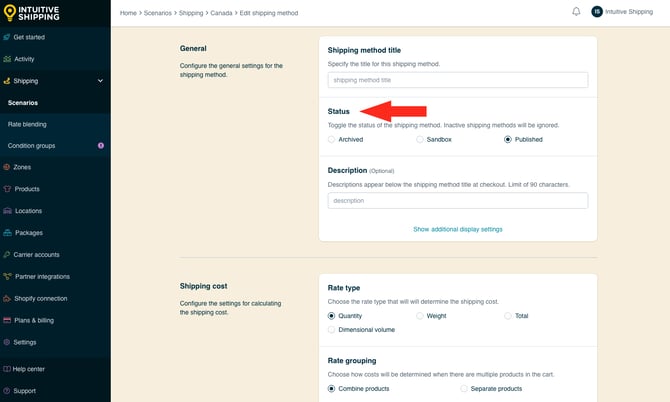The image size is (670, 402).
Task: Open the Products page
Action: (x=27, y=189)
